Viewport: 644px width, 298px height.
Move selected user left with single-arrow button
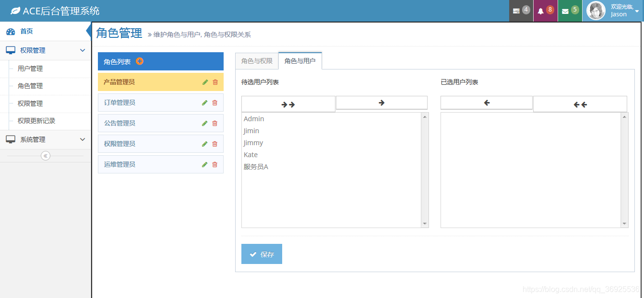[x=487, y=103]
